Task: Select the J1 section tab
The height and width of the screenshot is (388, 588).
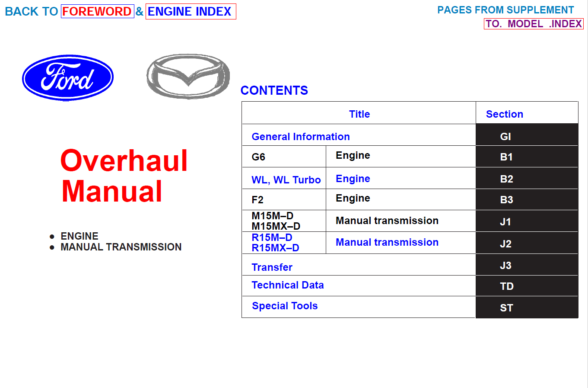Action: 527,221
